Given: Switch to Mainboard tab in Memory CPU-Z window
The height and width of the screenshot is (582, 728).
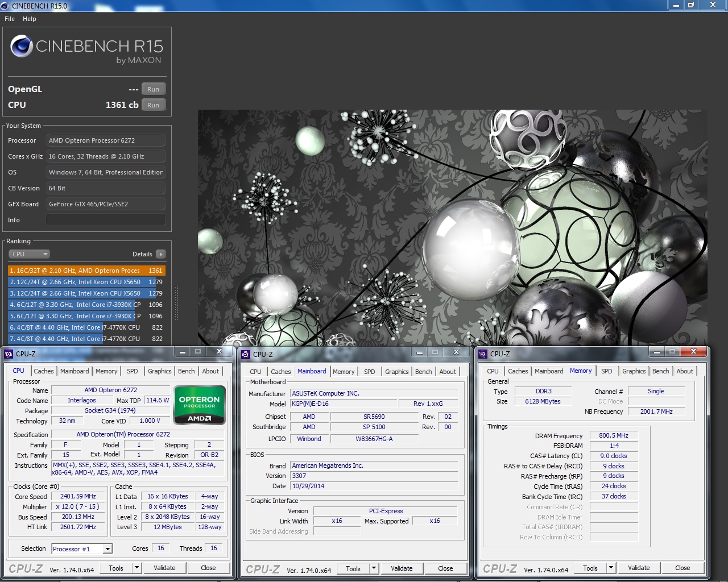Looking at the screenshot, I should 549,371.
